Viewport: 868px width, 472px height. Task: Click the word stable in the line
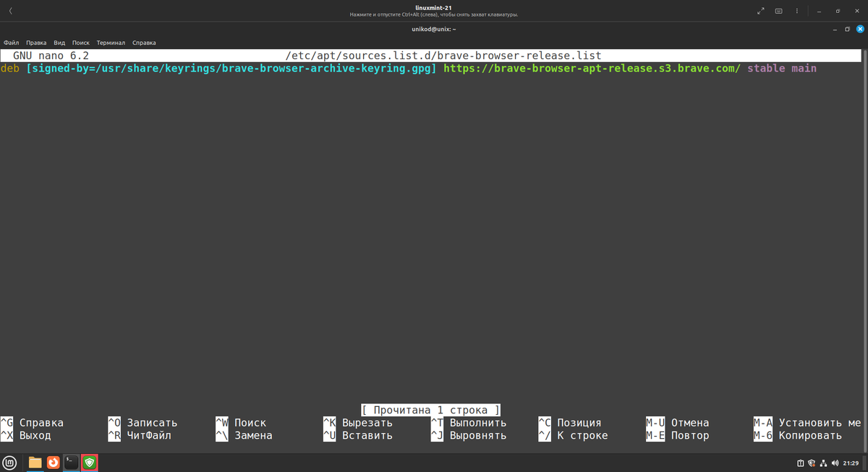coord(766,69)
